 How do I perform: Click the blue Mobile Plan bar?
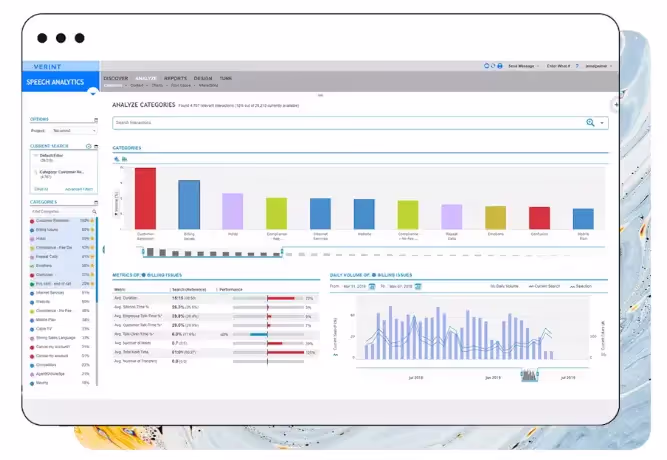[x=583, y=219]
